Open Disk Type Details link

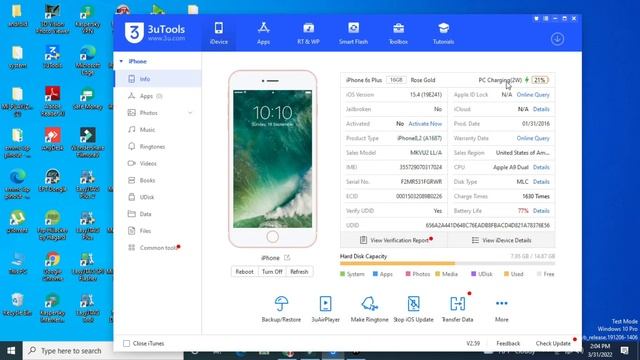pos(541,182)
